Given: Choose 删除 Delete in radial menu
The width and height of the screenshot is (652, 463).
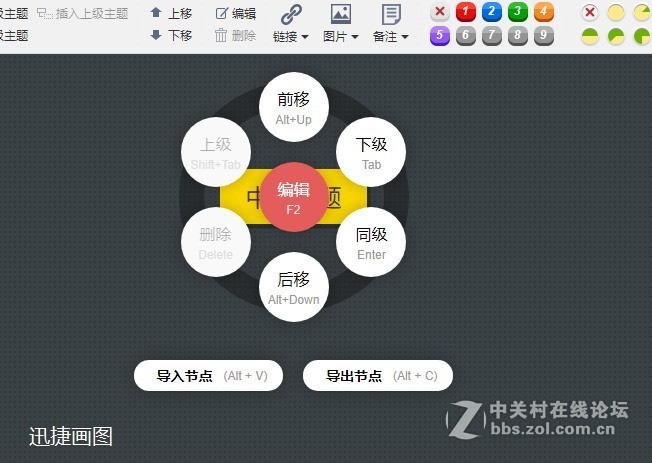Looking at the screenshot, I should point(216,242).
